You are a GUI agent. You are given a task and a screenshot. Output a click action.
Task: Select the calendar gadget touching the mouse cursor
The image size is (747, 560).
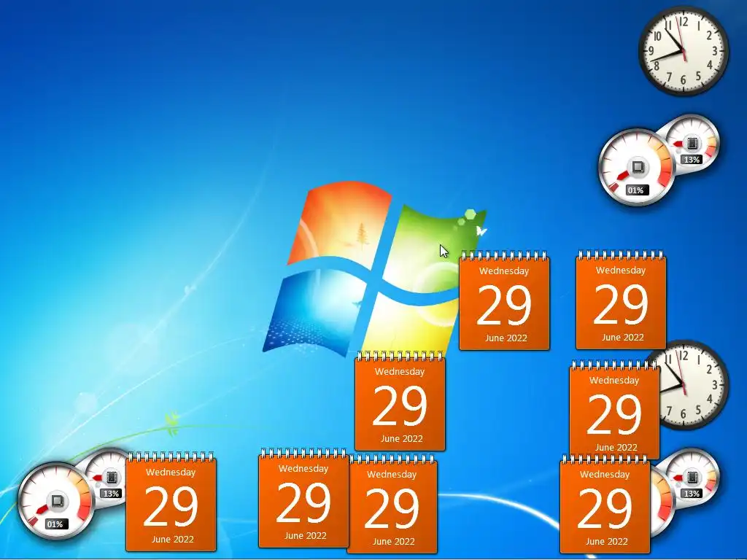(x=505, y=301)
